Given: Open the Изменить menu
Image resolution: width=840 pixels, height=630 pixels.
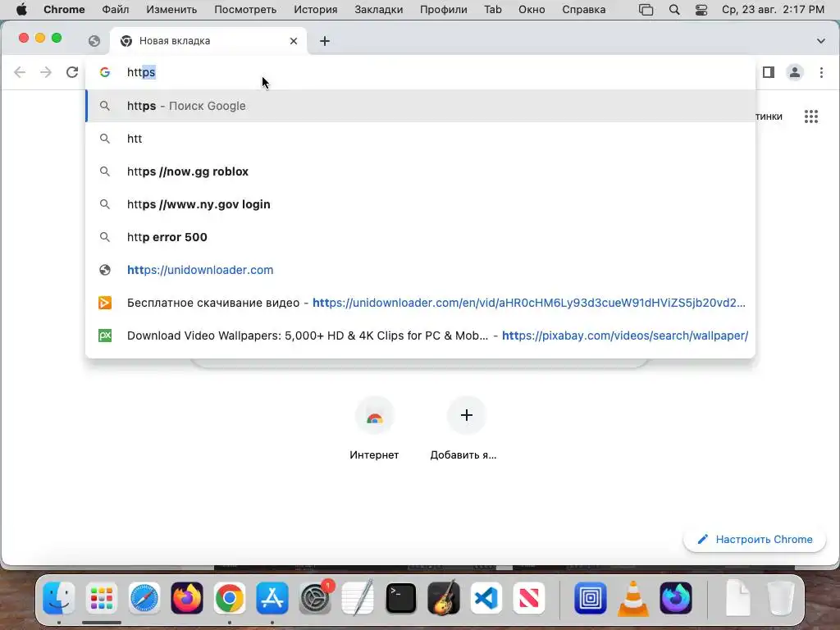Looking at the screenshot, I should coord(171,10).
